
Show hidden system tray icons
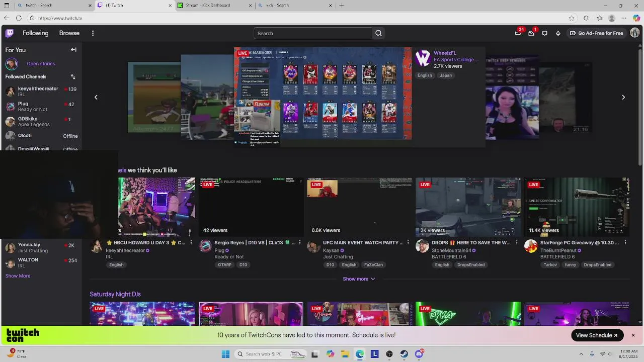pyautogui.click(x=581, y=354)
